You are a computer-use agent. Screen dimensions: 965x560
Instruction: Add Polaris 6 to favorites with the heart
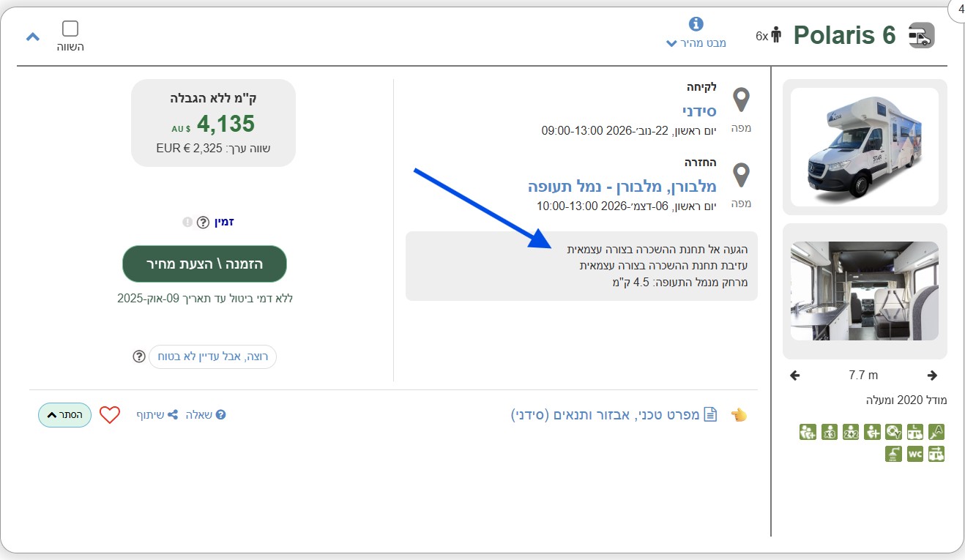coord(110,415)
